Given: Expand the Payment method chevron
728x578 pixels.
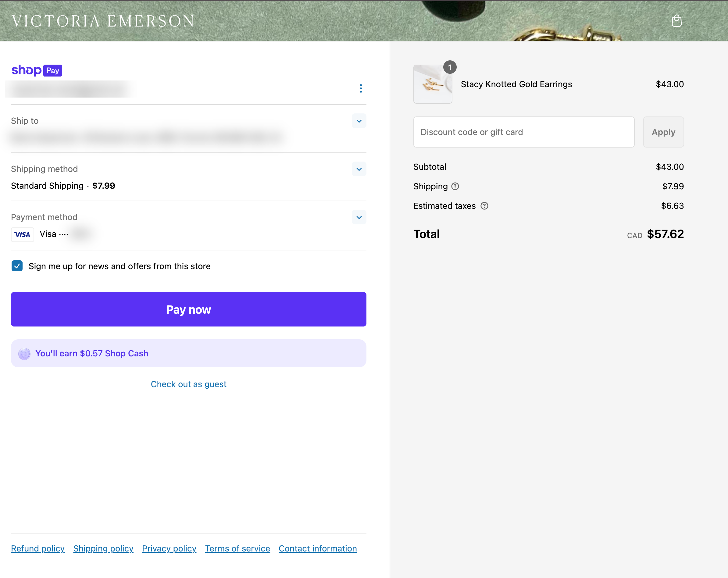Looking at the screenshot, I should click(x=359, y=217).
